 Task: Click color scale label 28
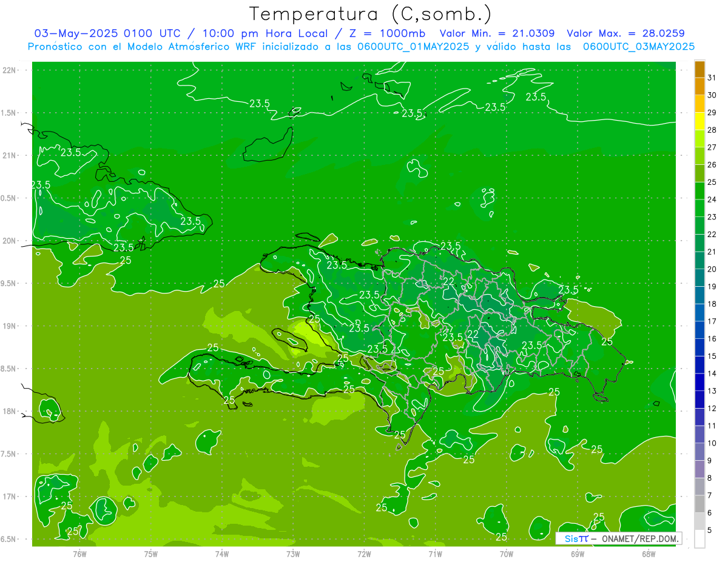pos(712,130)
